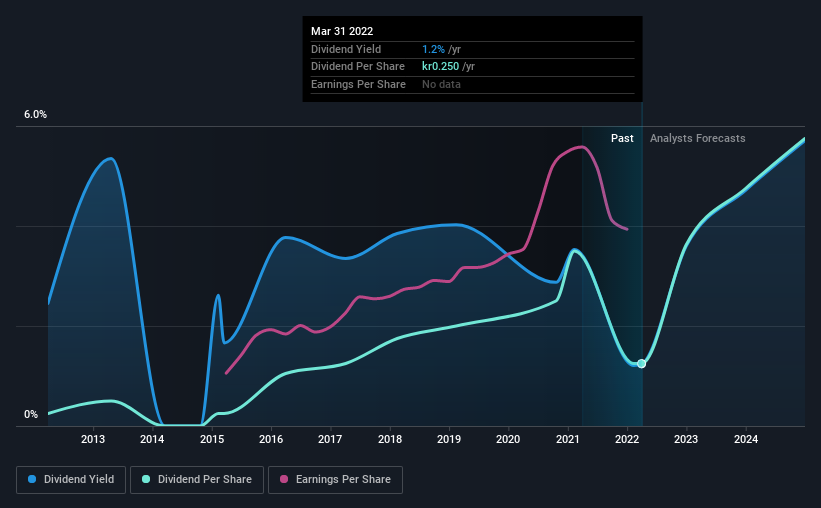
Task: Select the Analysts Forecasts label
Action: pos(697,138)
